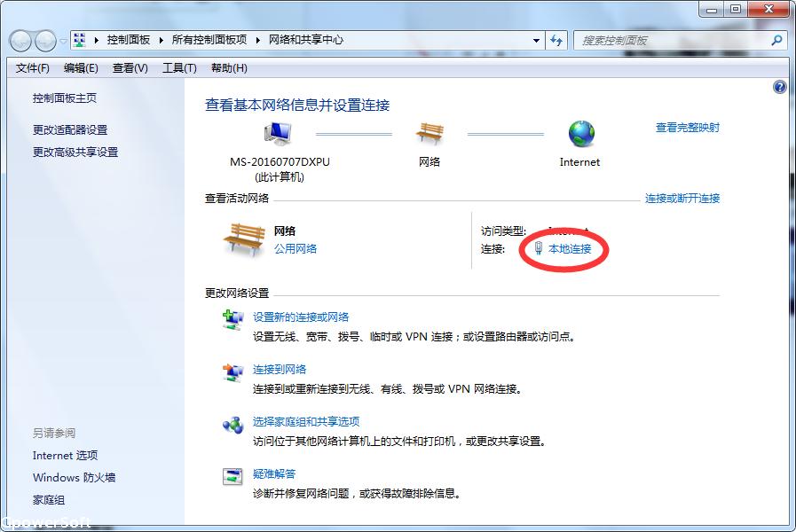This screenshot has width=796, height=532.
Task: Expand the 所有控制面板项 breadcrumb arrow
Action: pyautogui.click(x=259, y=40)
